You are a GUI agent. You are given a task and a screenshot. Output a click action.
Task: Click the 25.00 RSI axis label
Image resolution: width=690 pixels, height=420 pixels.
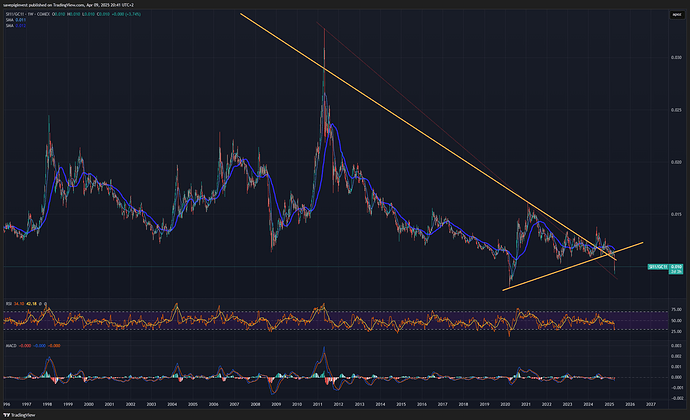[676, 332]
